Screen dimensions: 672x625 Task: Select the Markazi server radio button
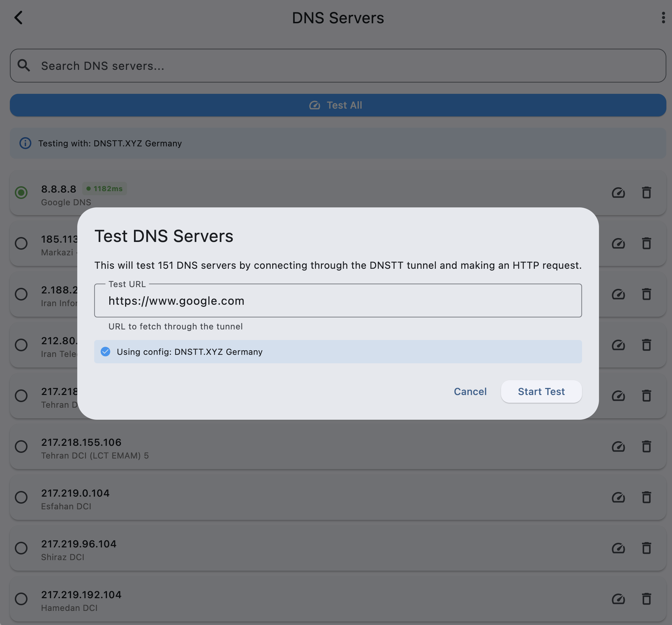(21, 243)
